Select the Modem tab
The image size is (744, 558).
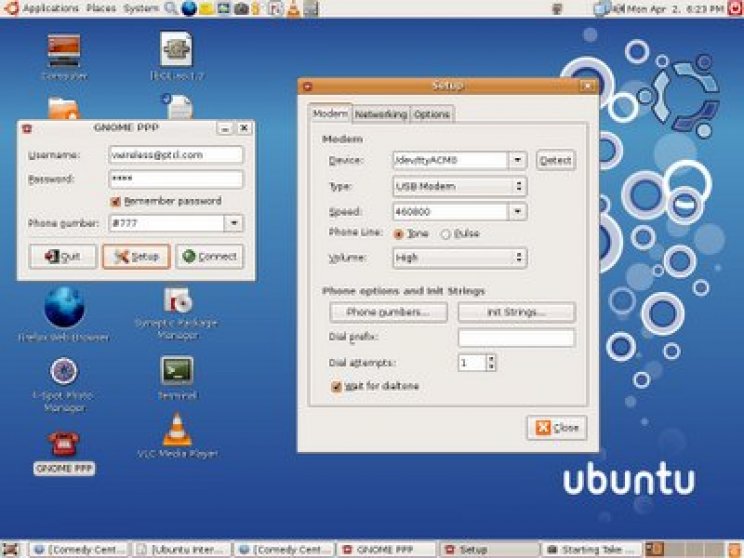click(330, 114)
